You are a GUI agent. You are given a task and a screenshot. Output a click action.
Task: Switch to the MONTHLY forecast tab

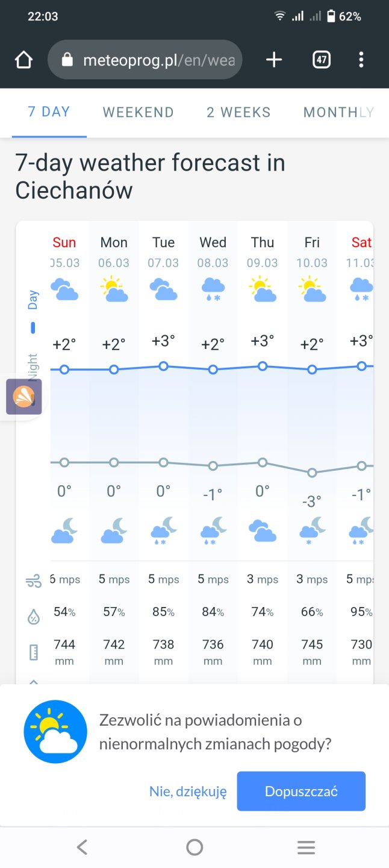(338, 112)
